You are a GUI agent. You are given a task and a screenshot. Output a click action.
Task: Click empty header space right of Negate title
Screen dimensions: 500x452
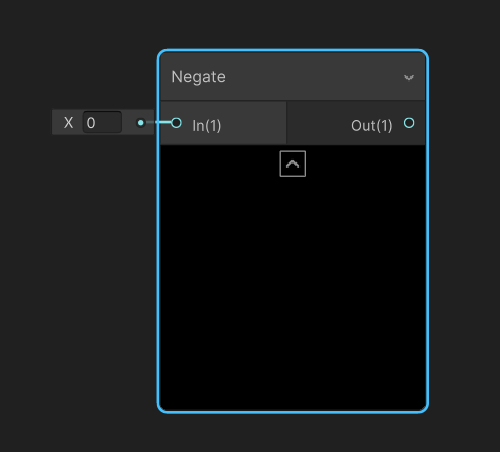tap(313, 77)
